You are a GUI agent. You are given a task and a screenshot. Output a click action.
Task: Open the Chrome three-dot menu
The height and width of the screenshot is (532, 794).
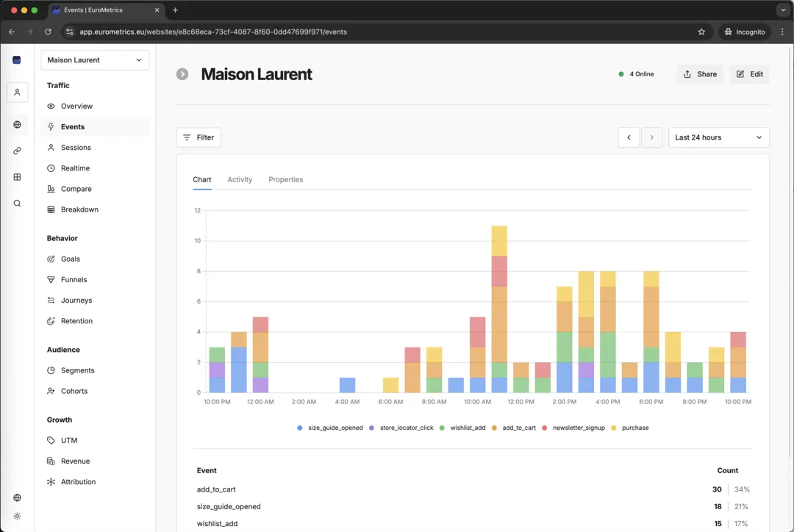click(782, 32)
